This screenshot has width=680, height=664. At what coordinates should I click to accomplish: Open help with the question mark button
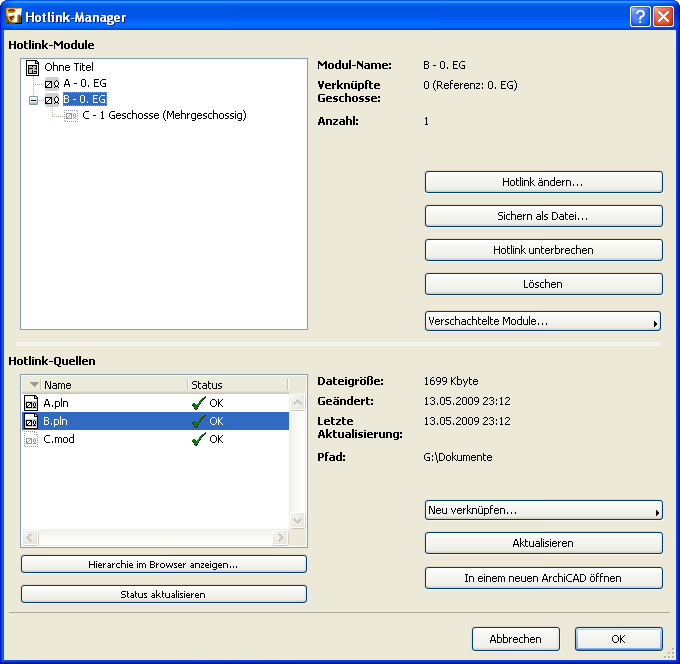(640, 17)
